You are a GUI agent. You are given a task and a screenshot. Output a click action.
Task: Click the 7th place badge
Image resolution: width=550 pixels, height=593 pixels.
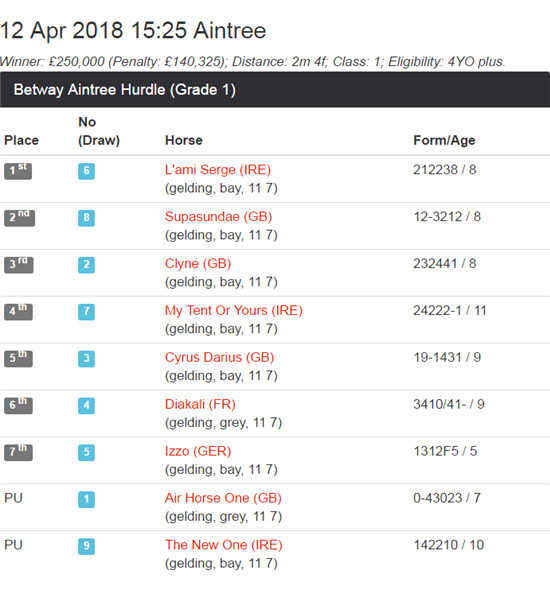click(18, 452)
